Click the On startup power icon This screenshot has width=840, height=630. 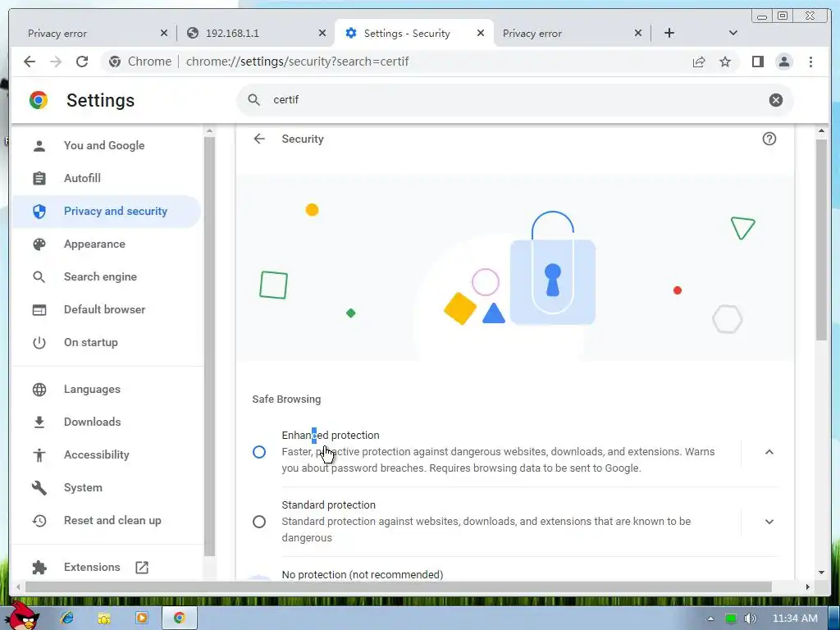pyautogui.click(x=39, y=343)
